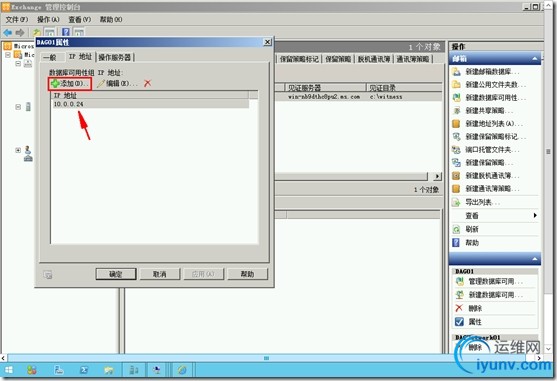Collapse the 邮箱 actions section arrow
557x381 pixels.
click(535, 59)
